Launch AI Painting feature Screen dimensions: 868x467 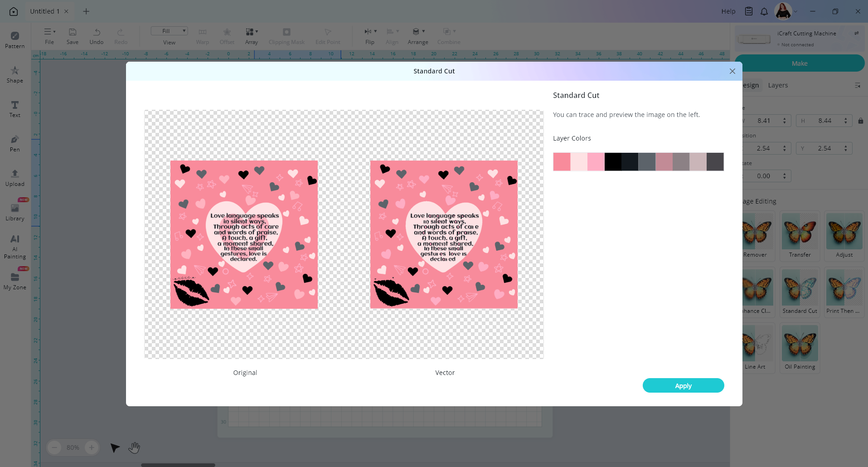point(15,247)
